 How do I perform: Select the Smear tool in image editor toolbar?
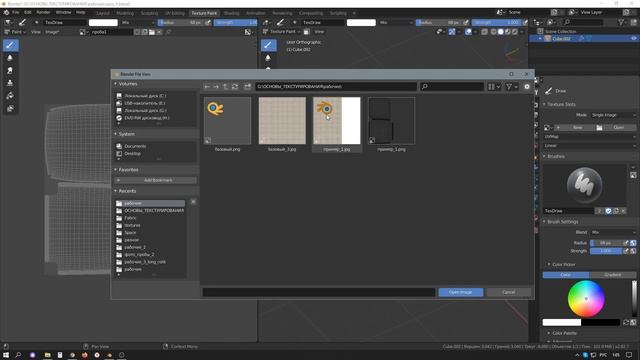pos(10,71)
